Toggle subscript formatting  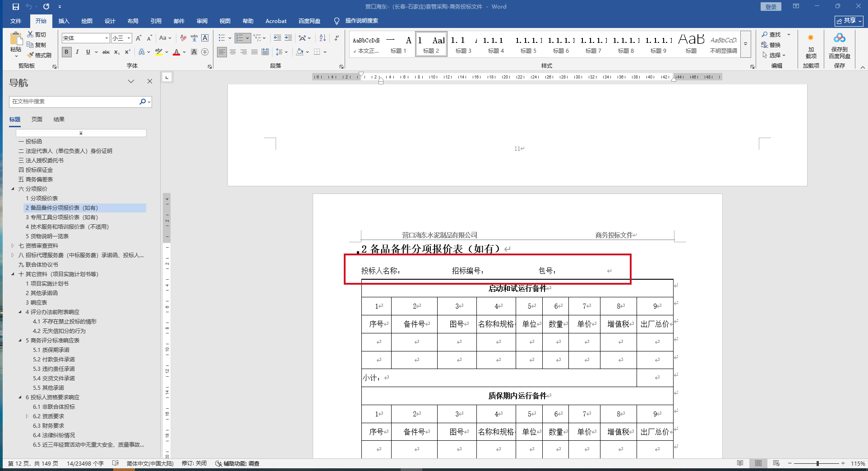(x=117, y=52)
